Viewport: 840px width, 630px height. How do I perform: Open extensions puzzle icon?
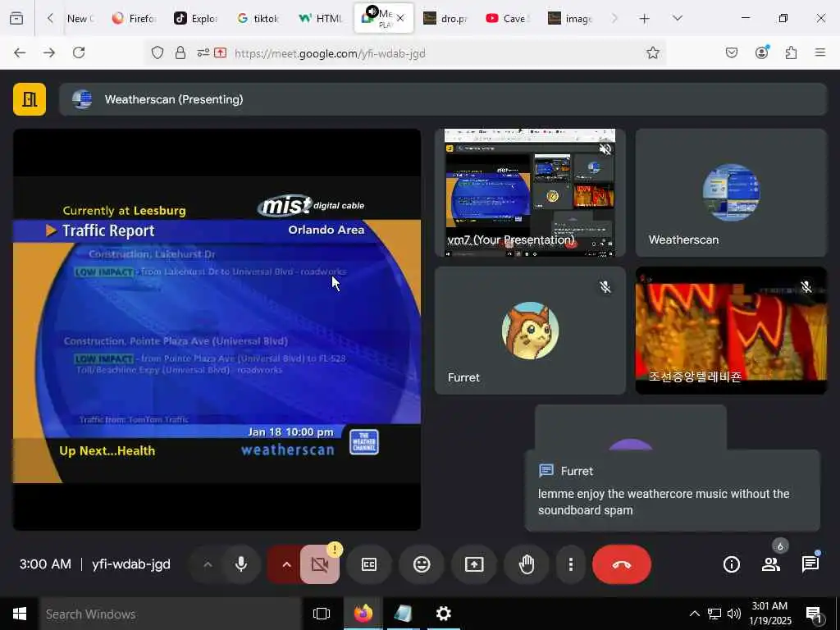click(x=791, y=52)
